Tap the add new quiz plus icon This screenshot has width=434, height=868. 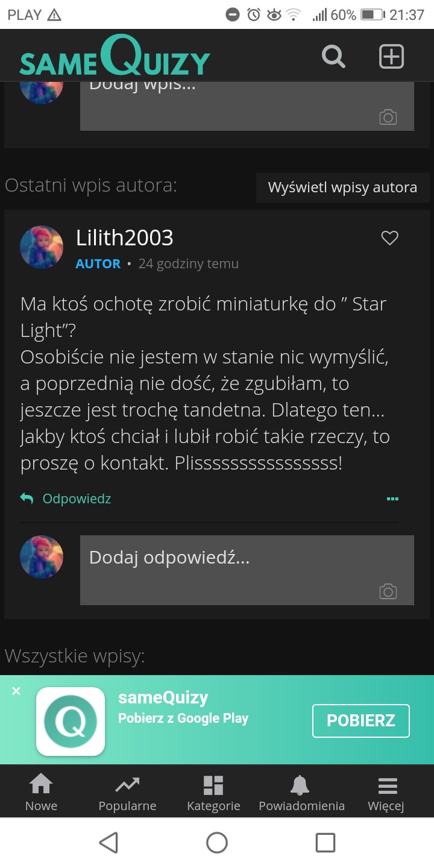click(391, 57)
